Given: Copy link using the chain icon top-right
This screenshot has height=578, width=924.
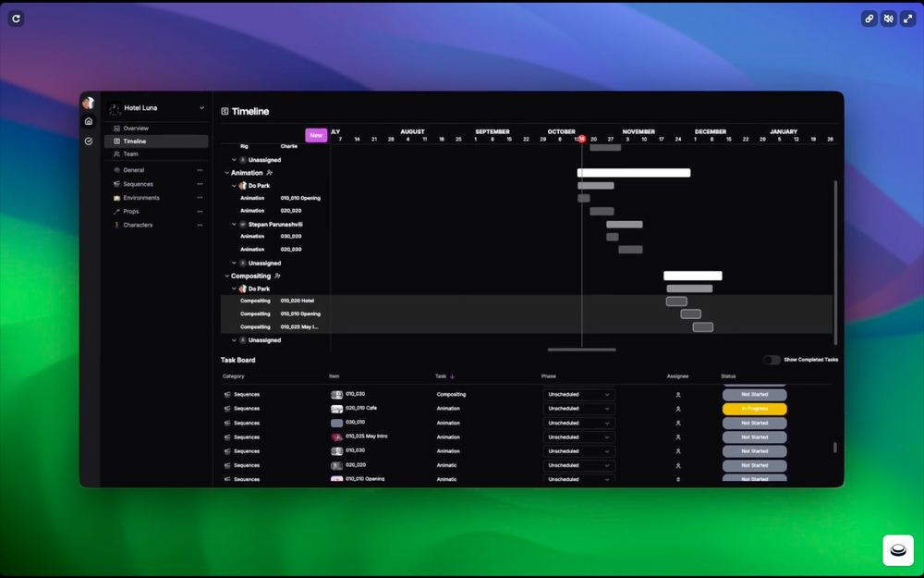Looking at the screenshot, I should (x=869, y=18).
